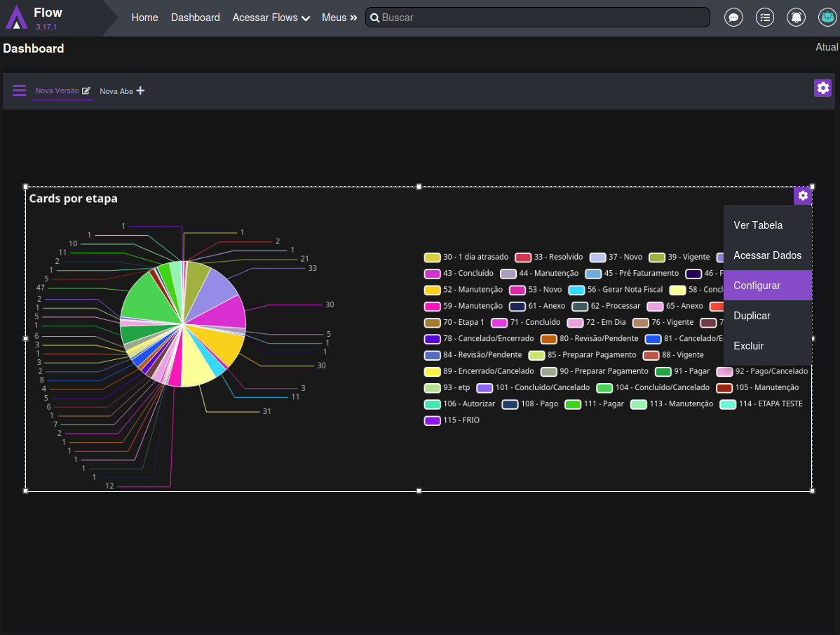This screenshot has height=635, width=840.
Task: Open the chat messages icon
Action: pyautogui.click(x=733, y=18)
